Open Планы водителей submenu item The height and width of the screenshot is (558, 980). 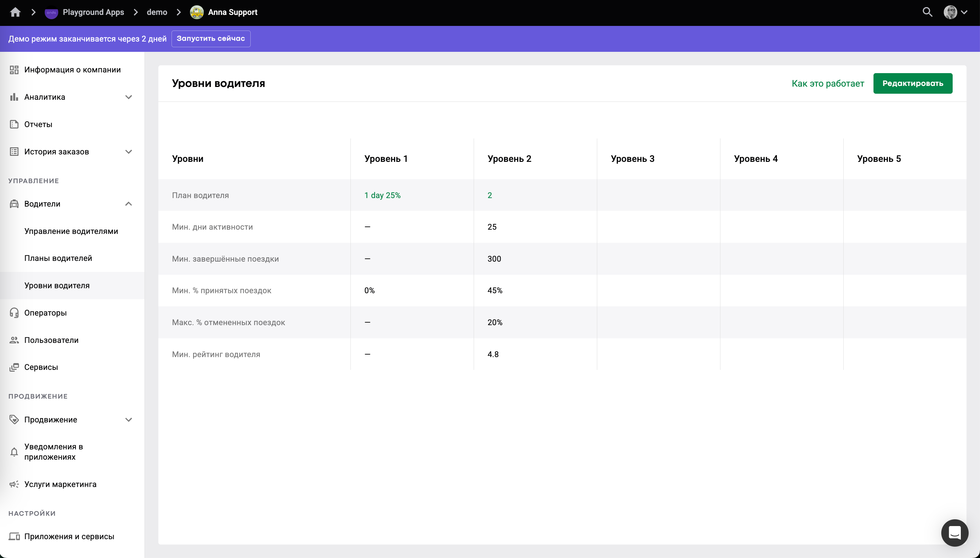(x=58, y=258)
